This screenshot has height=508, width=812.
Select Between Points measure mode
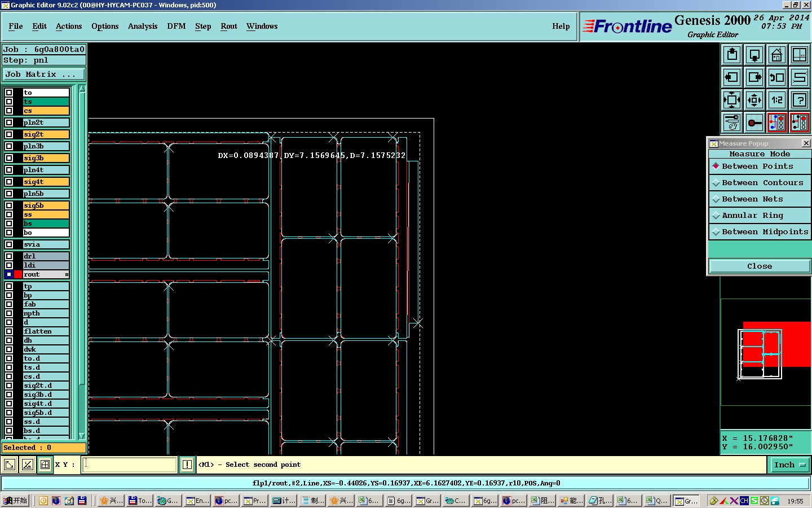(760, 166)
